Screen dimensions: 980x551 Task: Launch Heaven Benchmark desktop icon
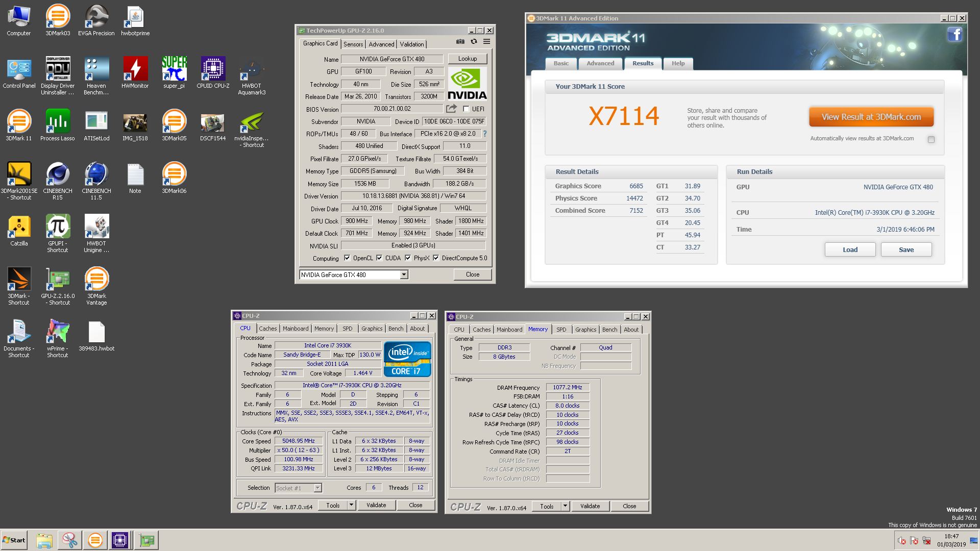(x=96, y=75)
